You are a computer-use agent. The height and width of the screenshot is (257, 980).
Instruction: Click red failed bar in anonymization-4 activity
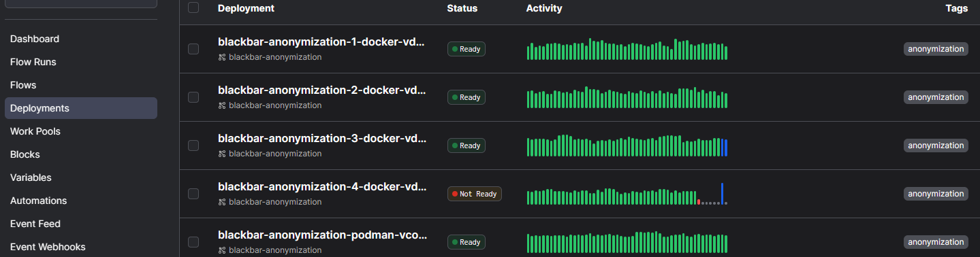pos(699,202)
